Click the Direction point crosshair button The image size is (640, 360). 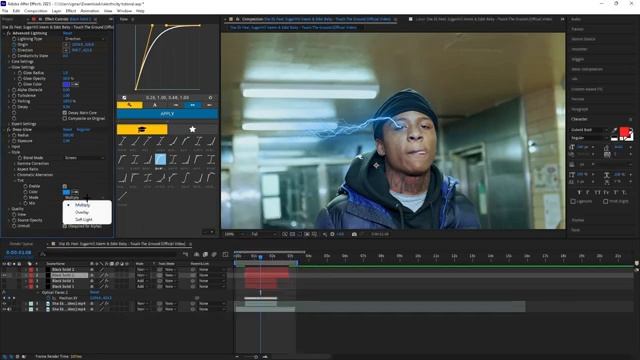coord(66,50)
